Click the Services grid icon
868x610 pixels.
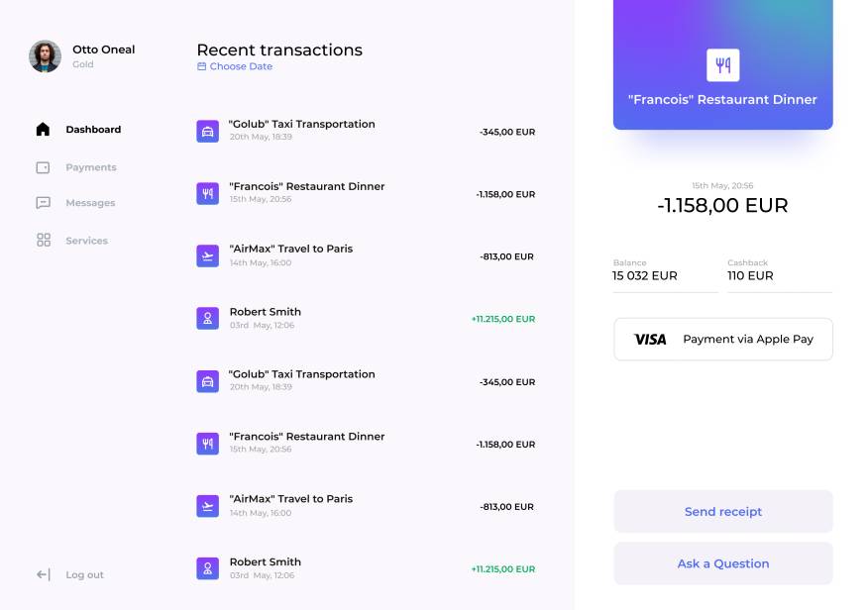[x=43, y=241]
